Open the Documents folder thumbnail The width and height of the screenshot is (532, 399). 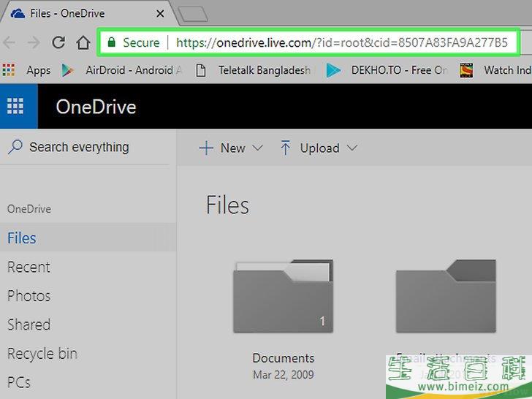click(283, 296)
